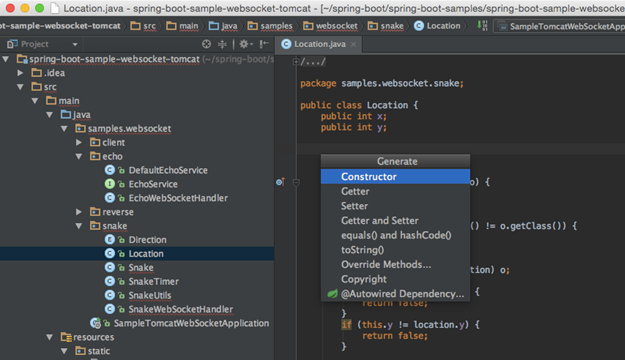Select EchoService interface in project tree
Screen dimensions: 625x360
(x=153, y=184)
